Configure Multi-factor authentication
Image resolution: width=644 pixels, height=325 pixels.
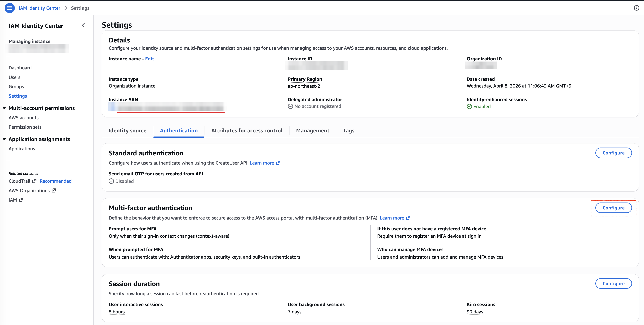coord(614,208)
